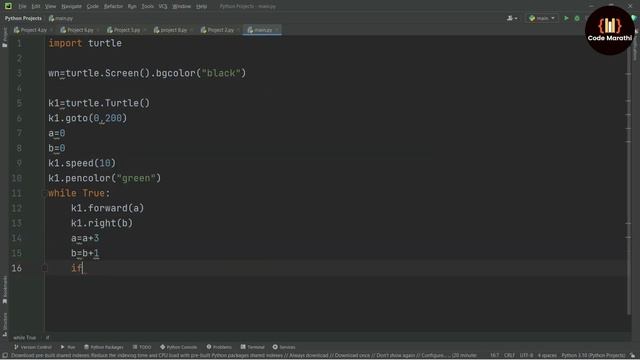Open the Structure tool window from left sidebar

4,324
